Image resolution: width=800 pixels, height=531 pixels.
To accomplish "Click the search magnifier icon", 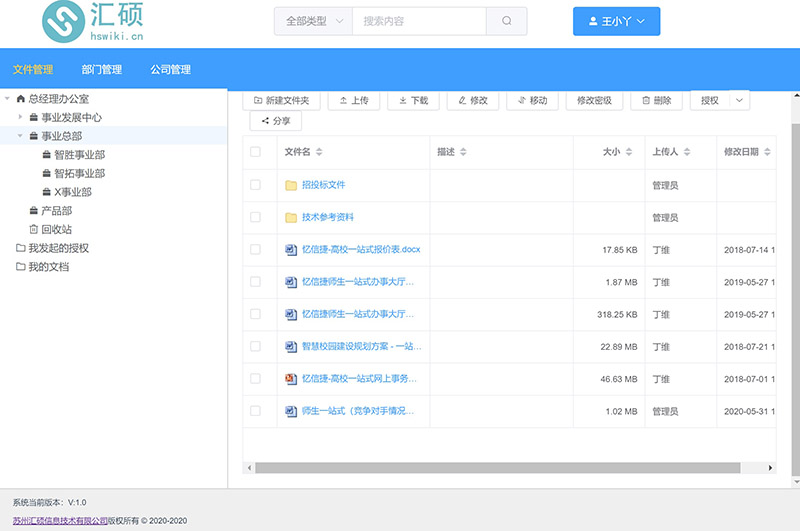I will (x=507, y=21).
